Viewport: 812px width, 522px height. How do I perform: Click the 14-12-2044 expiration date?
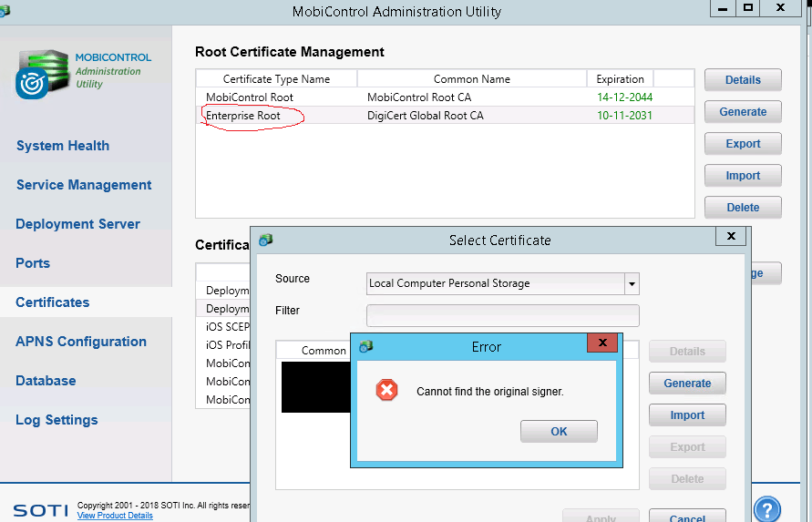pos(624,97)
